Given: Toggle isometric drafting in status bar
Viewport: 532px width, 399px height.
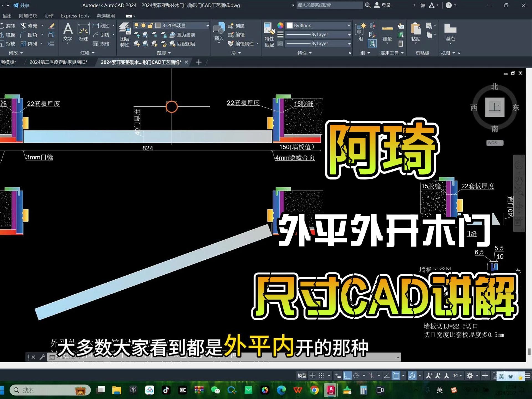Looking at the screenshot, I should [371, 376].
